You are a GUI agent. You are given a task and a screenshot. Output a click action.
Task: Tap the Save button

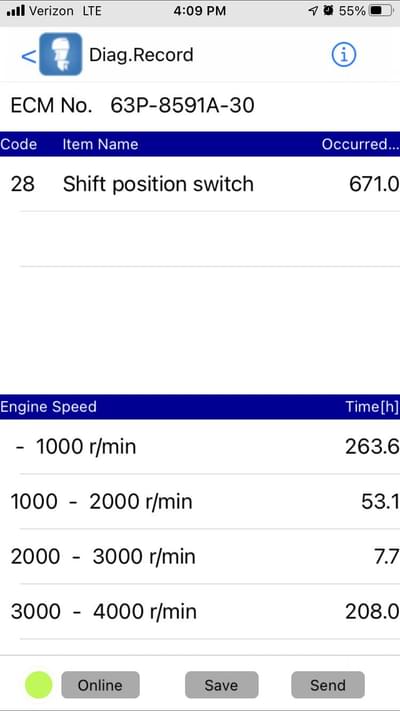coord(222,685)
